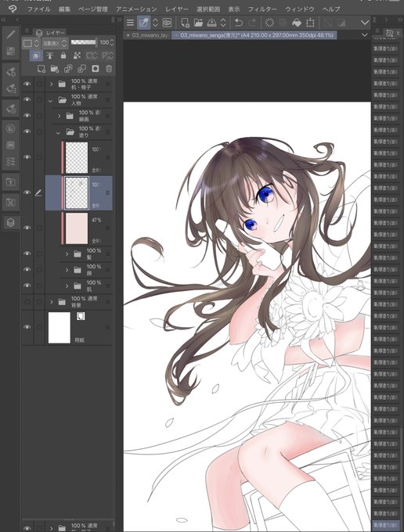The height and width of the screenshot is (532, 404).
Task: Select the 47% pink layer thumbnail
Action: (x=77, y=228)
